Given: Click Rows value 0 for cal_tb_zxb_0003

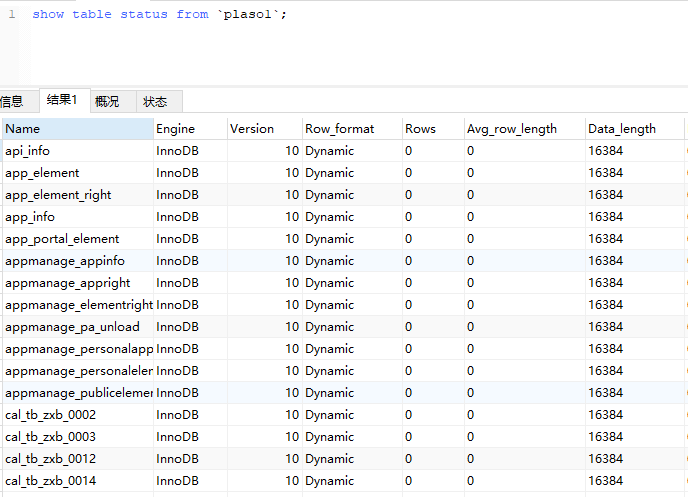Looking at the screenshot, I should coord(433,437).
